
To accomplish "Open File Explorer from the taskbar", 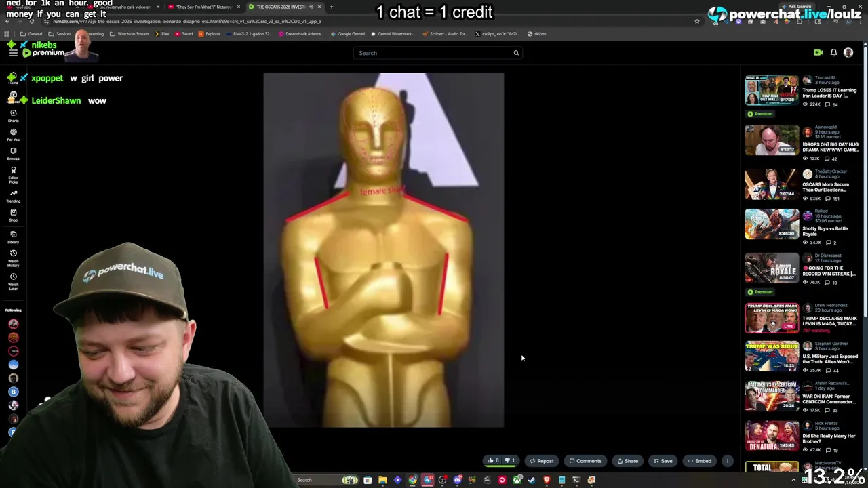I will pos(382,480).
